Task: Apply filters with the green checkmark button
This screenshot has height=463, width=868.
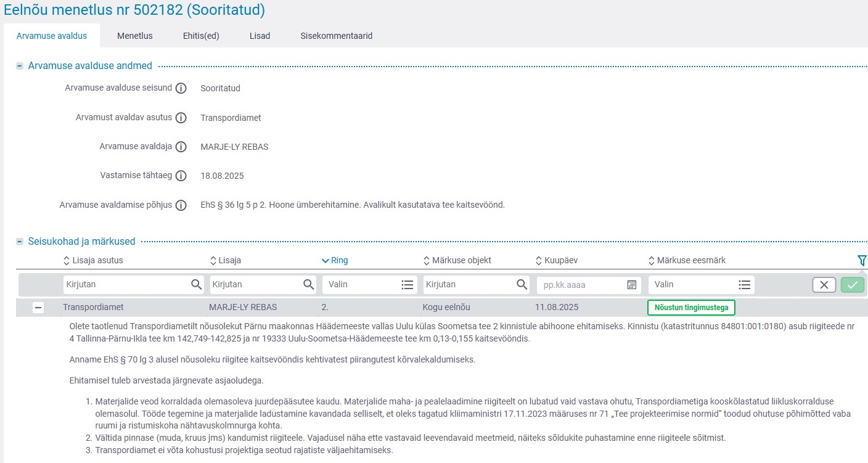Action: pyautogui.click(x=853, y=285)
